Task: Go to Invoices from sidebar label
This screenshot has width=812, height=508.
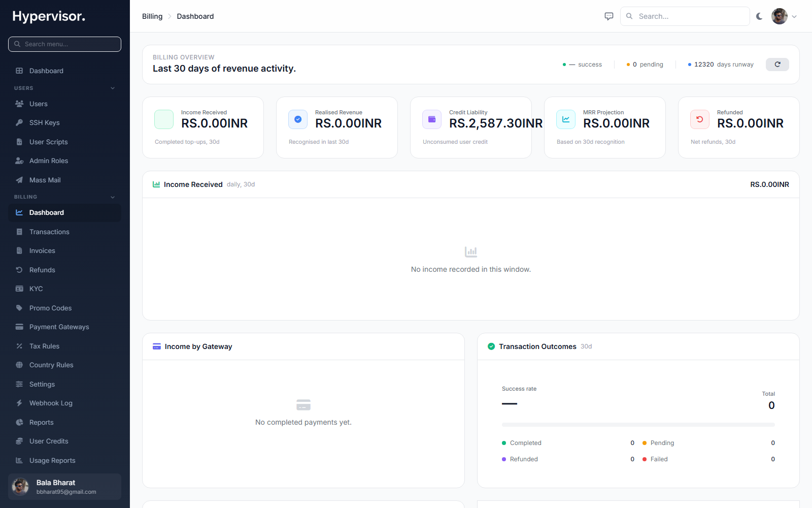Action: (42, 250)
